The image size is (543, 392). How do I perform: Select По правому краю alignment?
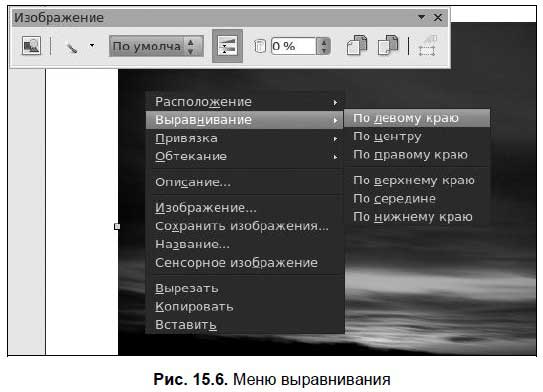417,154
